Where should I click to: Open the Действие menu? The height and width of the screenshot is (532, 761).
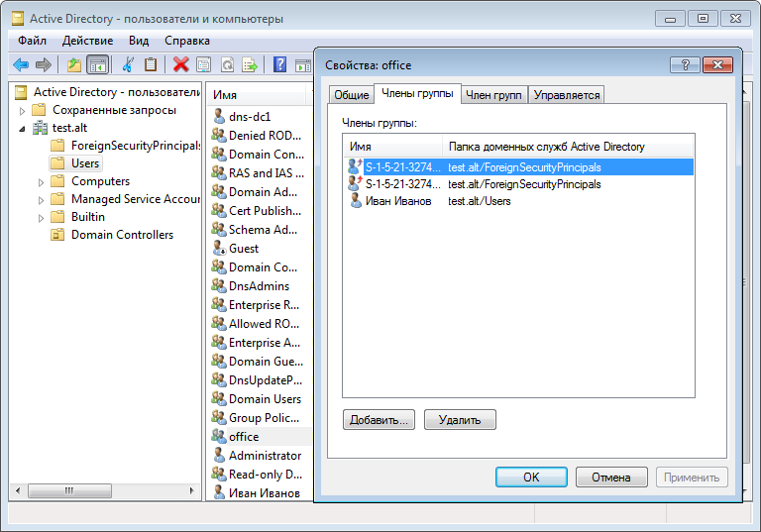(x=87, y=41)
